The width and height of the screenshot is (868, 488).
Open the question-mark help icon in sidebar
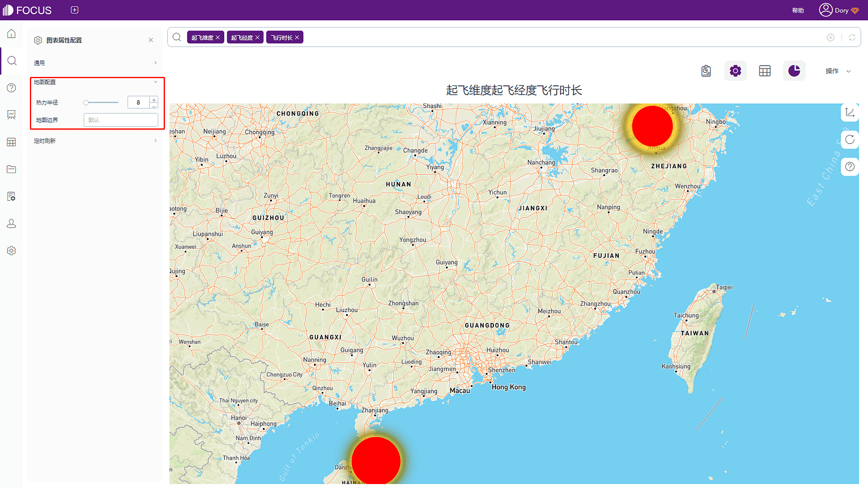(11, 88)
